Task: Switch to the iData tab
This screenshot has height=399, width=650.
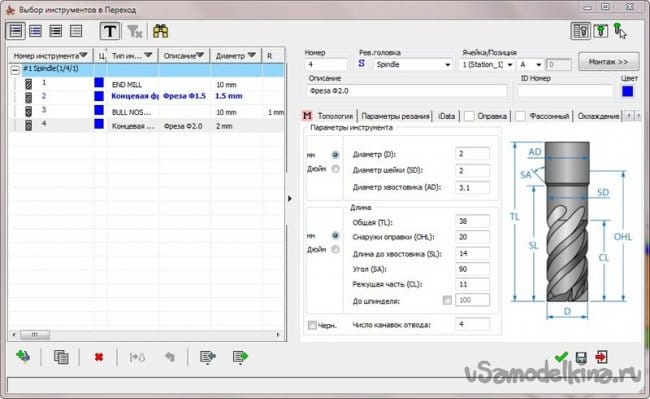Action: (x=446, y=116)
